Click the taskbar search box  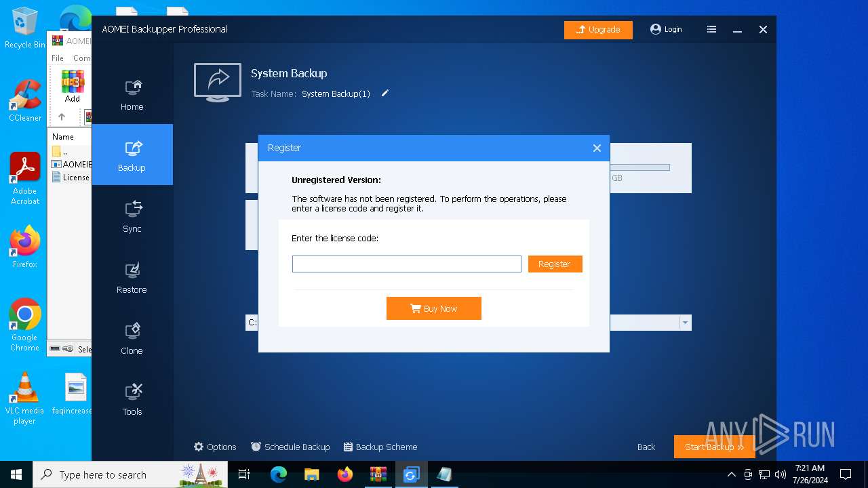click(130, 474)
